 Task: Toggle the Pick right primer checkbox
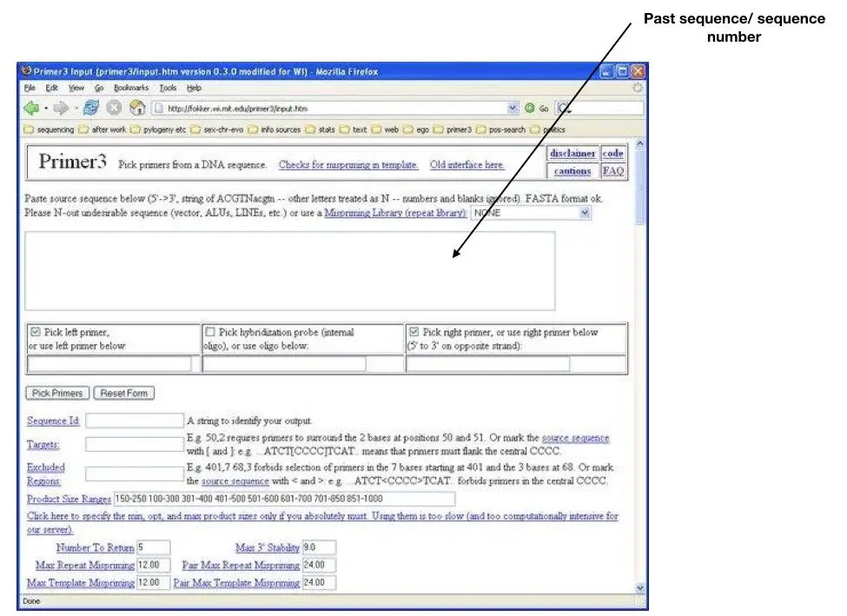point(414,332)
